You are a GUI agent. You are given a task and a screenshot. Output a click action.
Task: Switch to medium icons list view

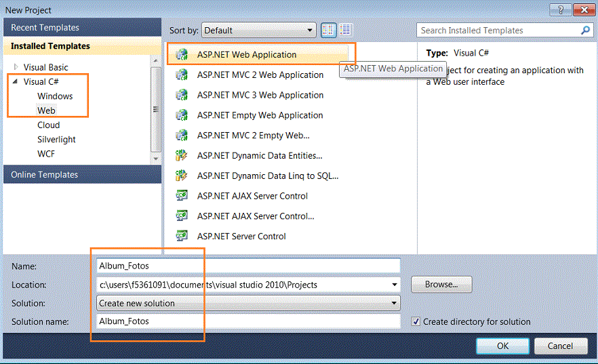328,30
